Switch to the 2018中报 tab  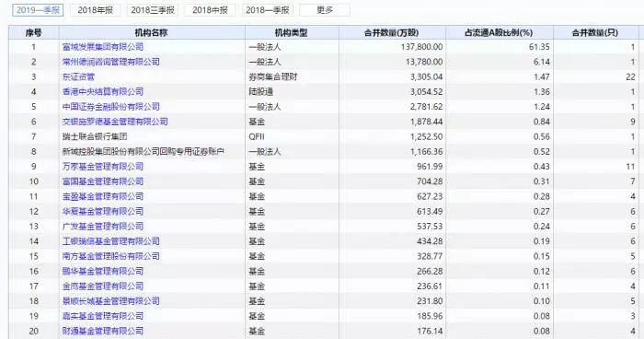click(x=210, y=10)
